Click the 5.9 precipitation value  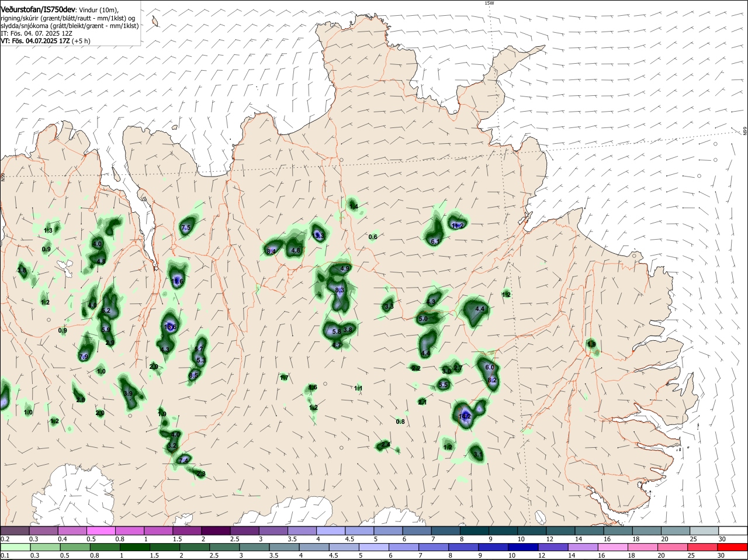point(106,329)
